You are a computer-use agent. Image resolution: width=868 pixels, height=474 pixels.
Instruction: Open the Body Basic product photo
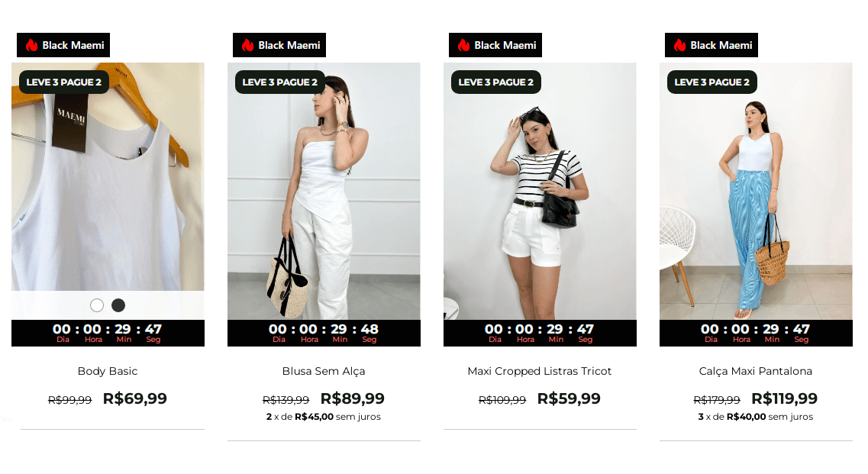point(108,177)
